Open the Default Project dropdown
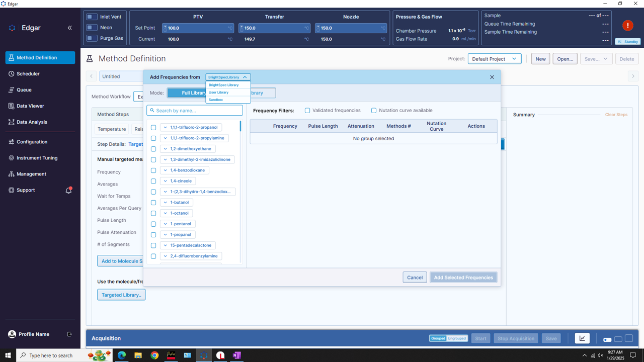 [495, 59]
